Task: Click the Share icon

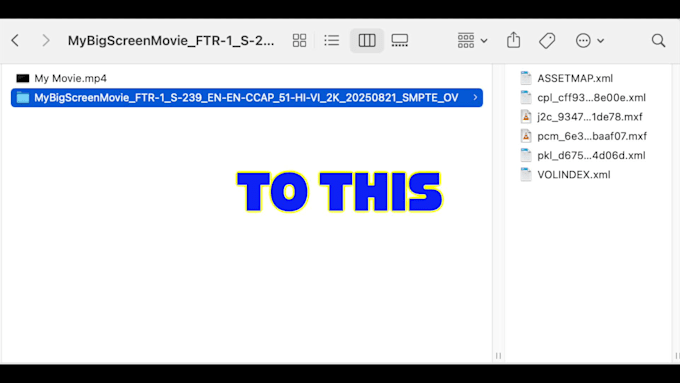Action: [x=513, y=40]
